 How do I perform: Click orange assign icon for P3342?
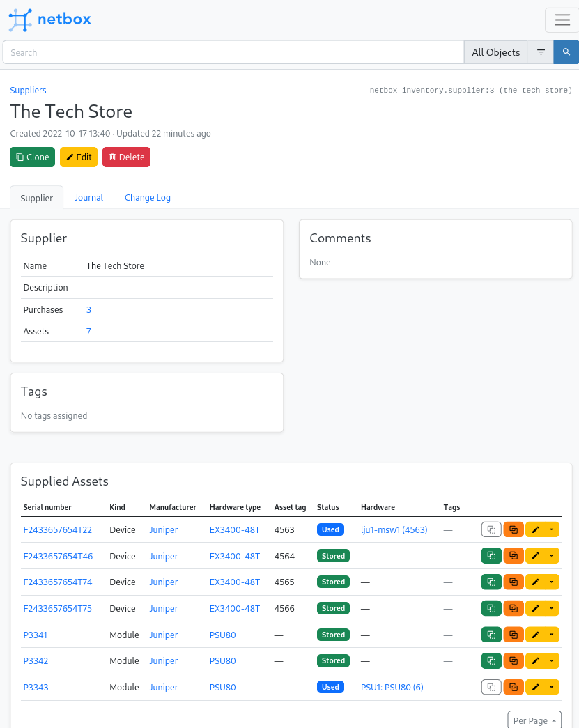click(514, 660)
